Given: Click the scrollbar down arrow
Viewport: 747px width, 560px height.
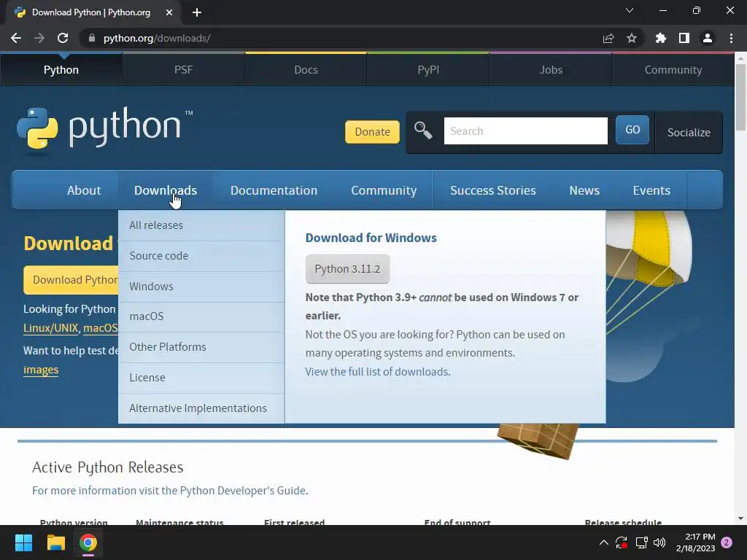Looking at the screenshot, I should click(740, 518).
